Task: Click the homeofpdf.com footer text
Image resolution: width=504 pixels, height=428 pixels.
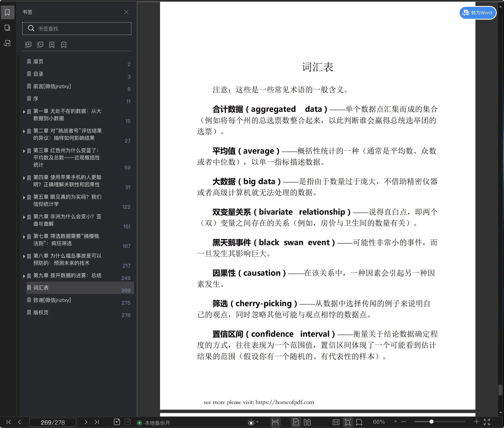Action: [259, 402]
